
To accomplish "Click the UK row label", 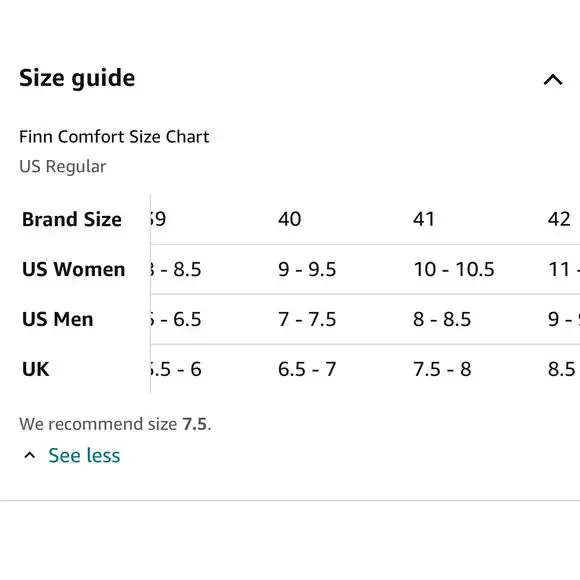I will point(36,369).
